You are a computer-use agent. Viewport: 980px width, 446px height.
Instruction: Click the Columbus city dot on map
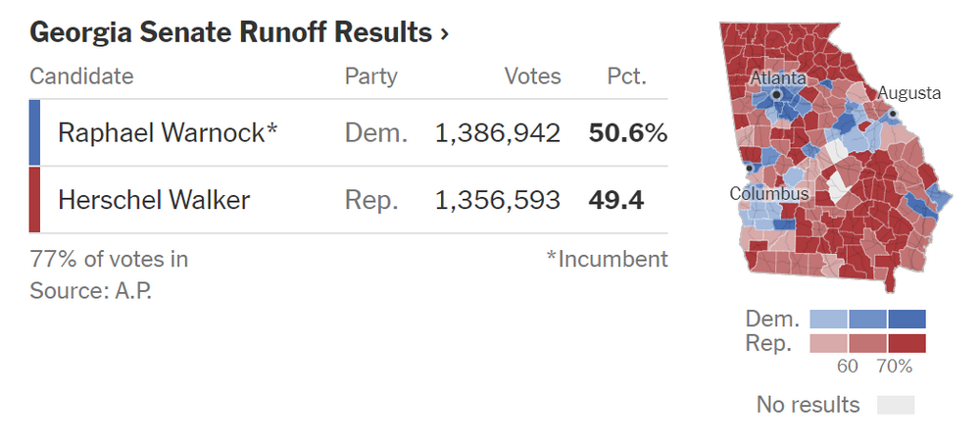750,169
